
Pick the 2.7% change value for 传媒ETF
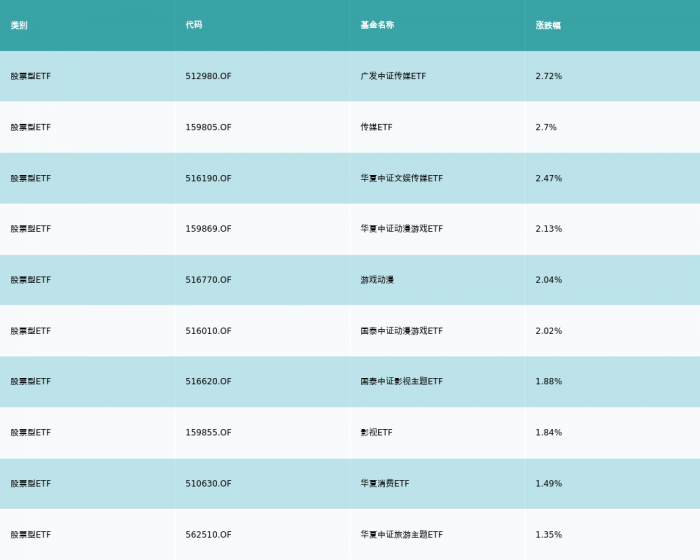pyautogui.click(x=546, y=127)
